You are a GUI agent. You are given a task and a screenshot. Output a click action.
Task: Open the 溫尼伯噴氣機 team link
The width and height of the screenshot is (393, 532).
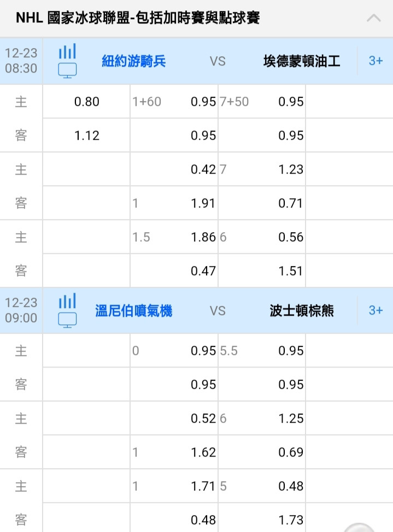coord(134,311)
